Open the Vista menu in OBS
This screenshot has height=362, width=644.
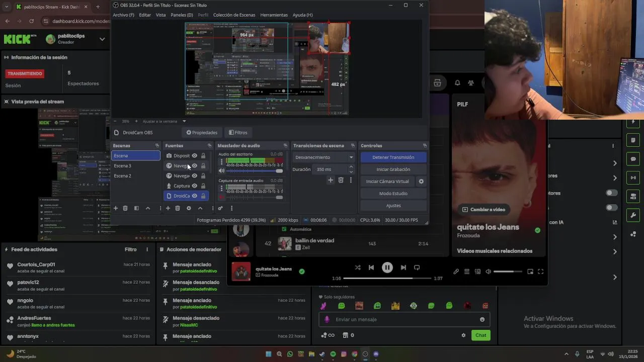tap(160, 15)
